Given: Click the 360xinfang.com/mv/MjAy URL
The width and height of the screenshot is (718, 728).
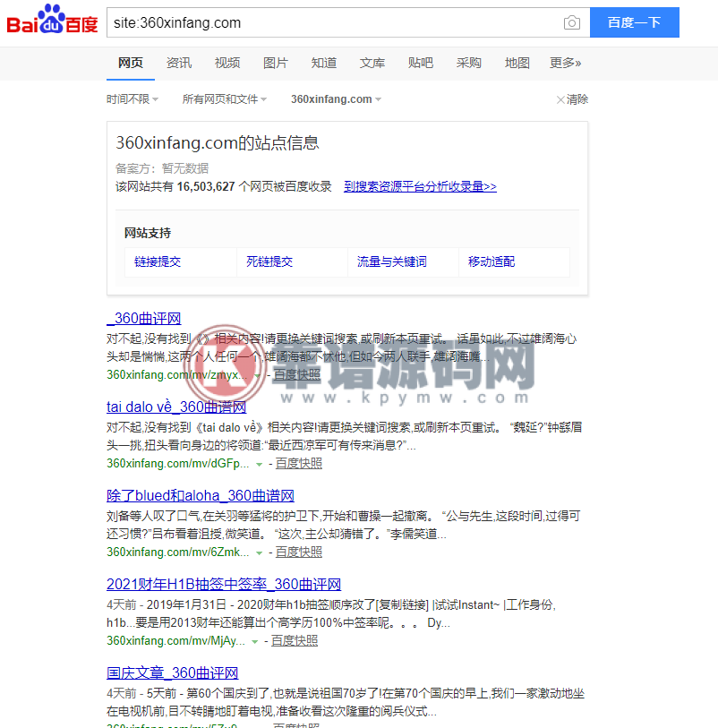Looking at the screenshot, I should pos(175,641).
